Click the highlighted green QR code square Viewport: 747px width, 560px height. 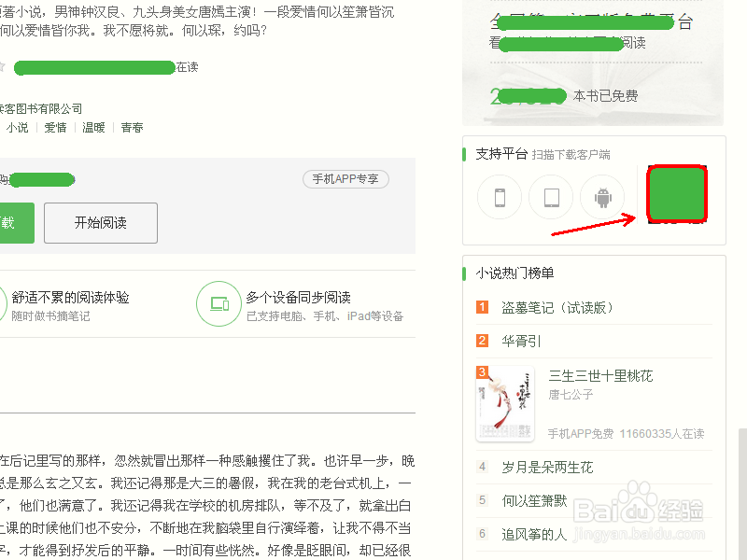pos(676,196)
